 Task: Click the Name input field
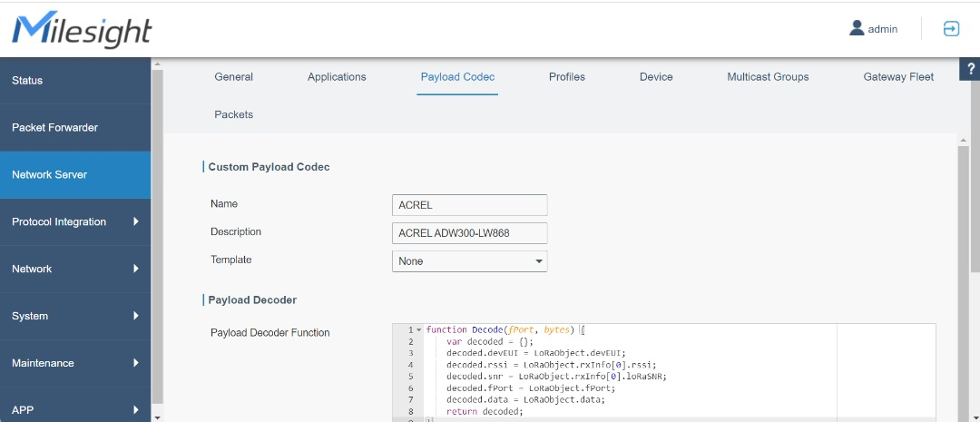coord(470,205)
